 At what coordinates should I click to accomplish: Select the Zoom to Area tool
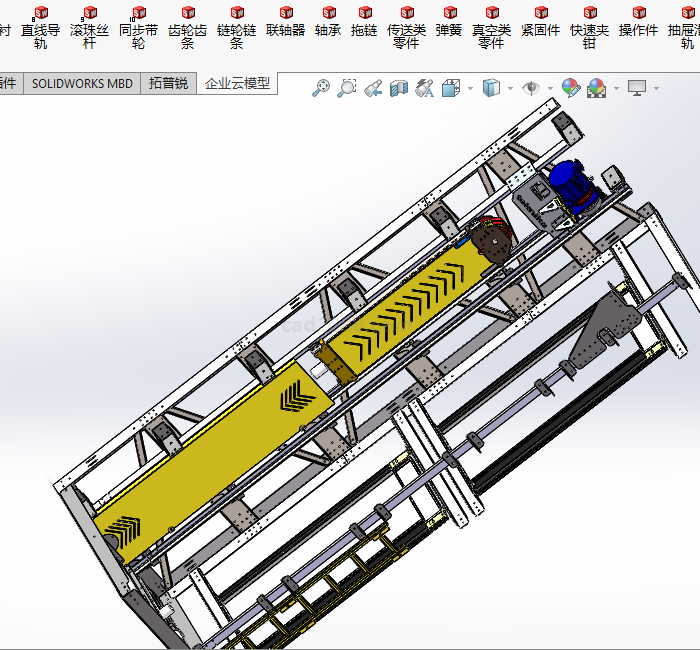coord(347,88)
